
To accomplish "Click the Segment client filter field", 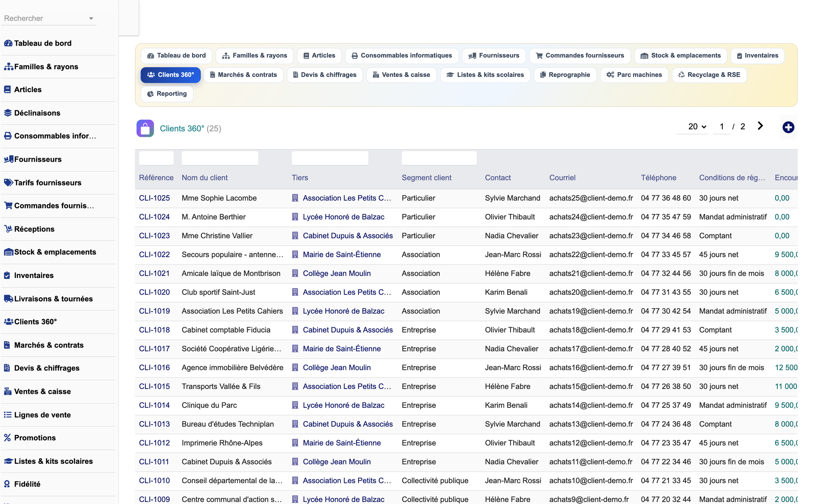I will coord(439,158).
